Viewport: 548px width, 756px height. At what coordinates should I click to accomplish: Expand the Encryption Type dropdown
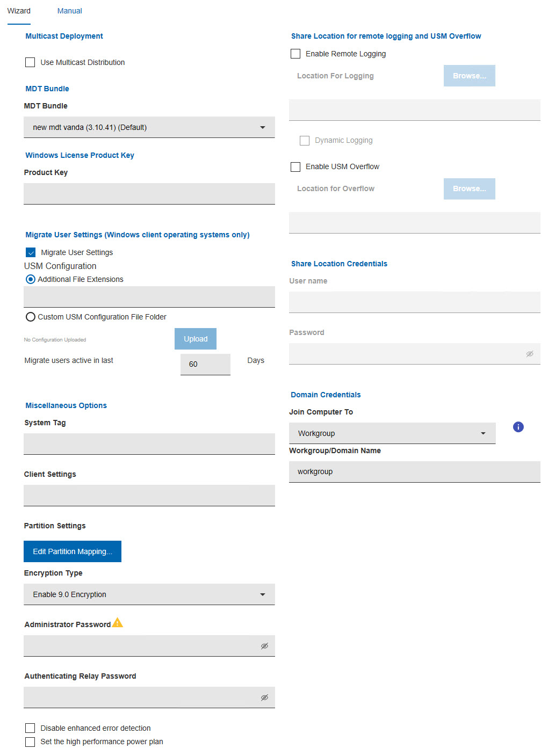click(149, 594)
